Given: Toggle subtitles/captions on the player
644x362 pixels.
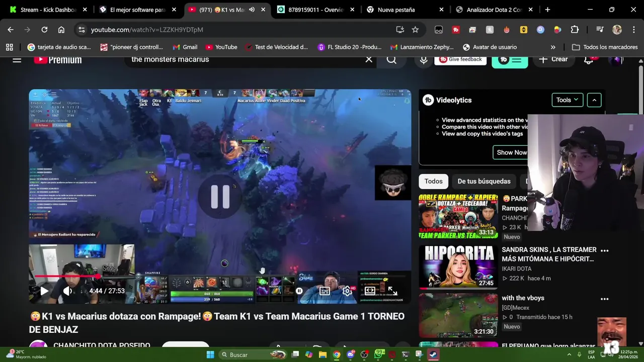Looking at the screenshot, I should [x=325, y=291].
